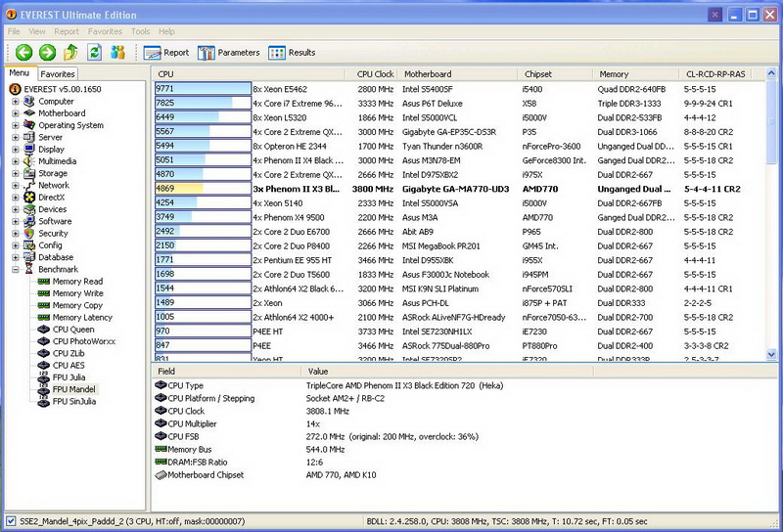This screenshot has width=783, height=532.
Task: Select the Config tree icon
Action: tap(29, 245)
